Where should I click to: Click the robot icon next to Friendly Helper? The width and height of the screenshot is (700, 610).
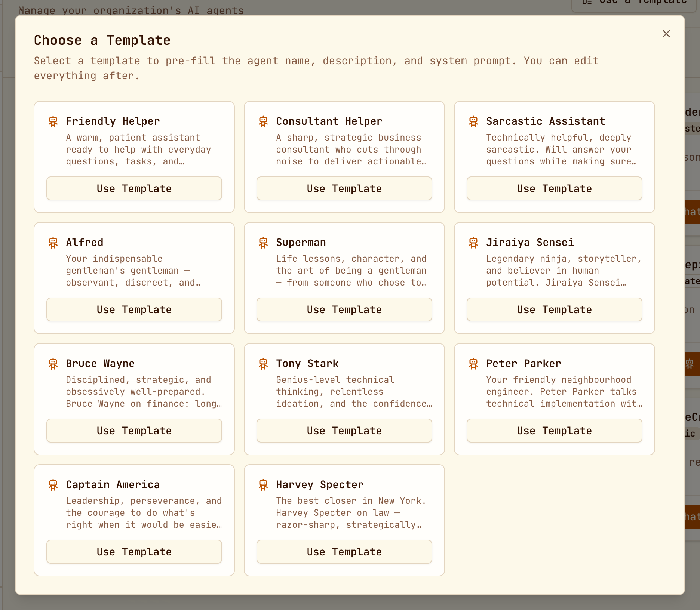[53, 121]
